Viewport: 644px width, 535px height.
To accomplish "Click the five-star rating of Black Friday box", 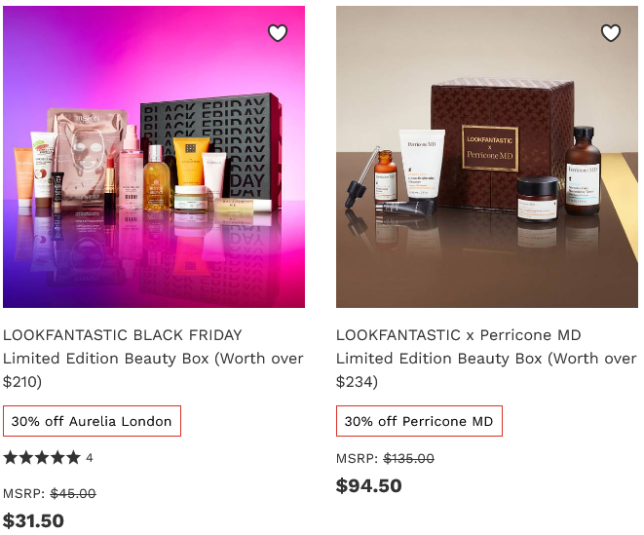I will pyautogui.click(x=42, y=458).
